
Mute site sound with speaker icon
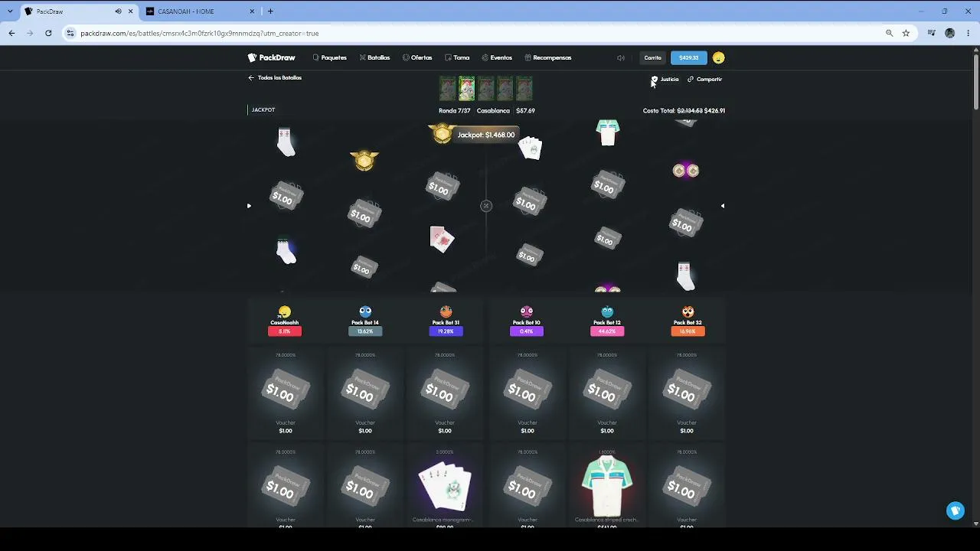coord(621,57)
